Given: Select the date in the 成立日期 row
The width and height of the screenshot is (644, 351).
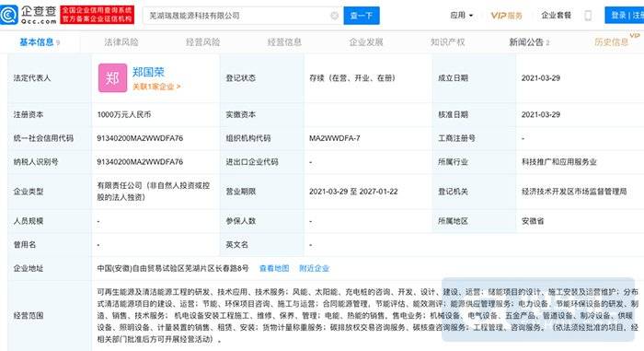Looking at the screenshot, I should [541, 78].
